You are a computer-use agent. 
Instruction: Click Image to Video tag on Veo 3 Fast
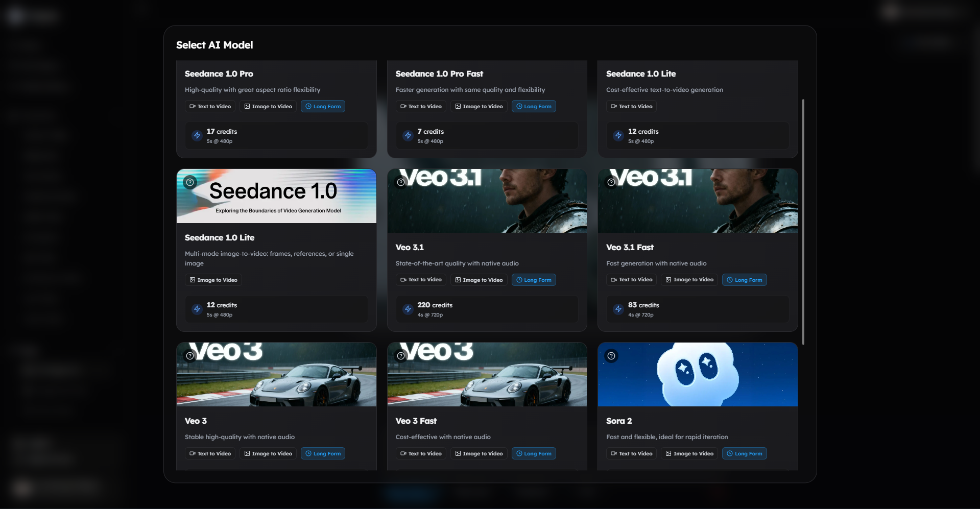tap(479, 453)
